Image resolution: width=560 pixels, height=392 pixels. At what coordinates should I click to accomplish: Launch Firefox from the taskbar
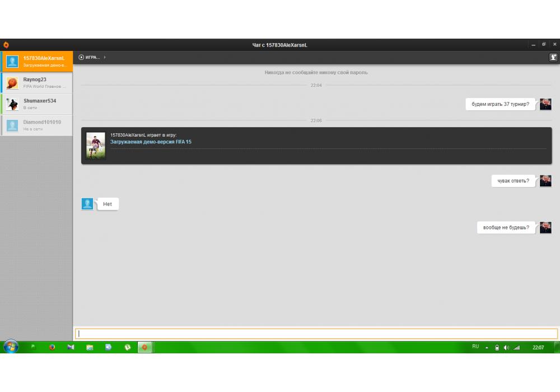tap(52, 347)
